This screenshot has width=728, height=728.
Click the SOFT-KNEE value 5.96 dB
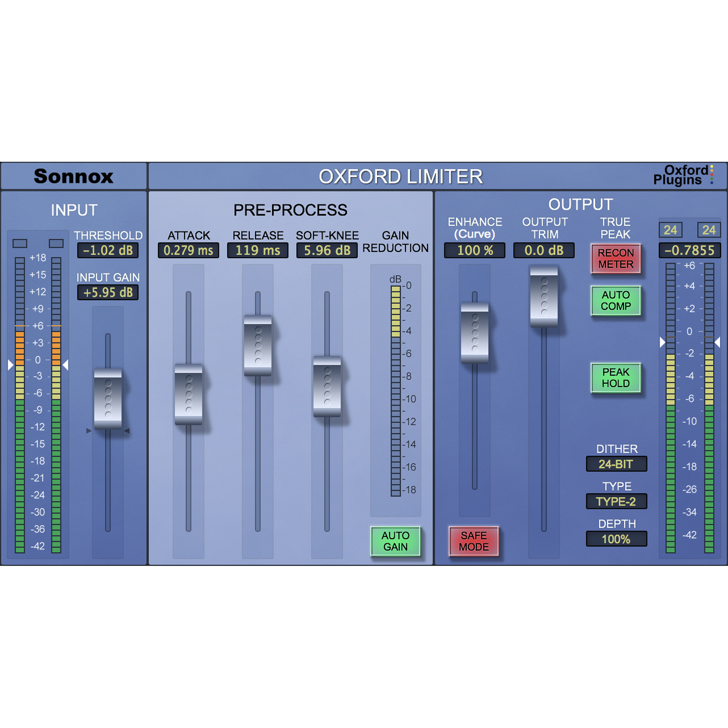[x=326, y=250]
